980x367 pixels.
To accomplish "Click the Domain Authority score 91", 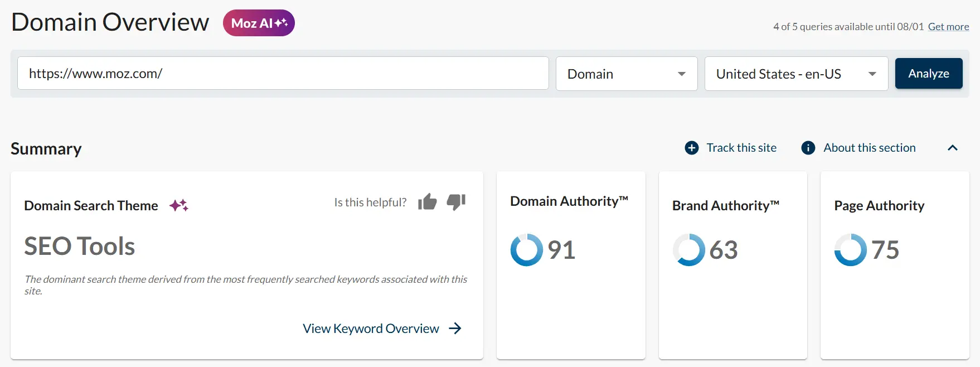I will [561, 250].
